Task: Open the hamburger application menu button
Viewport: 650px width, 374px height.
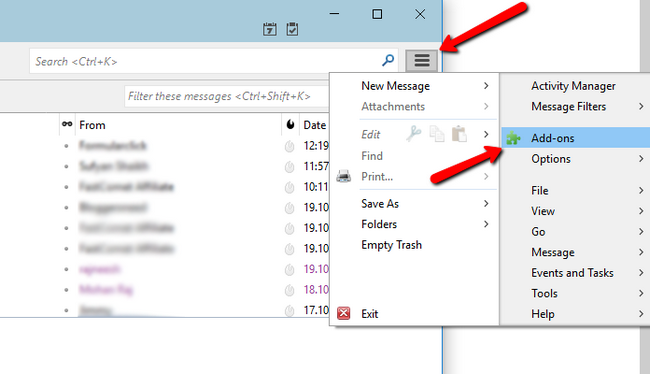Action: pos(422,61)
